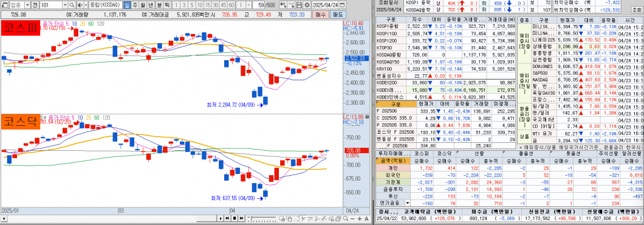
Task: Click the red 매수 buy button
Action: click(x=320, y=15)
